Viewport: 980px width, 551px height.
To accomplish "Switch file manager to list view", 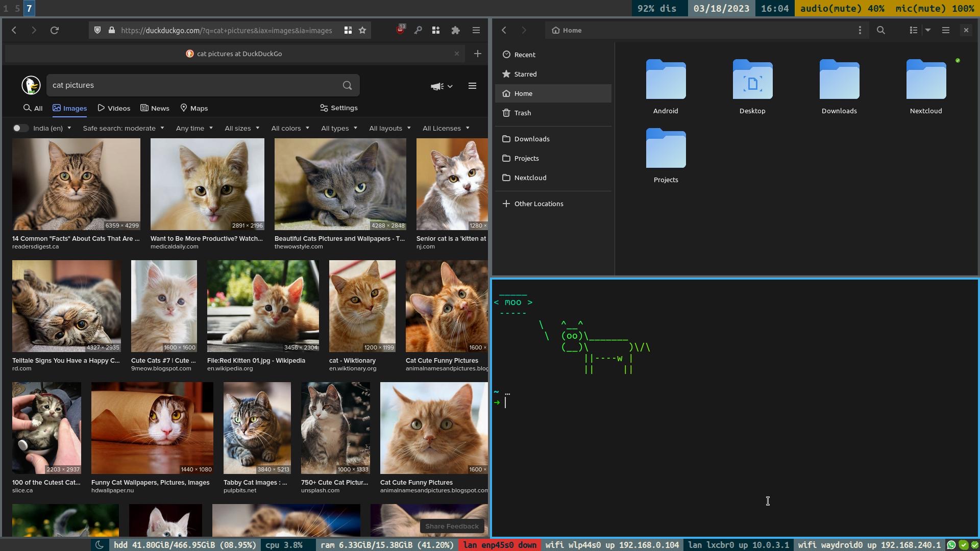I will coord(914,31).
